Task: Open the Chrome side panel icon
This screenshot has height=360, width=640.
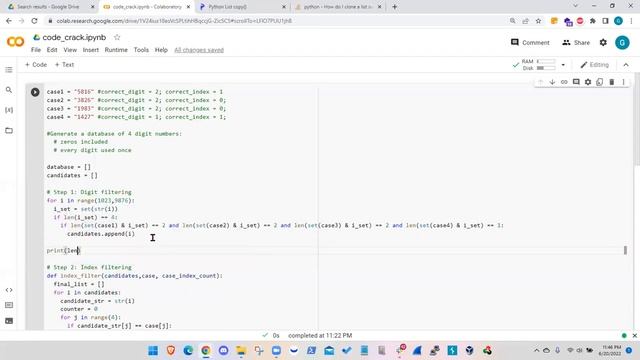Action: tap(605, 21)
